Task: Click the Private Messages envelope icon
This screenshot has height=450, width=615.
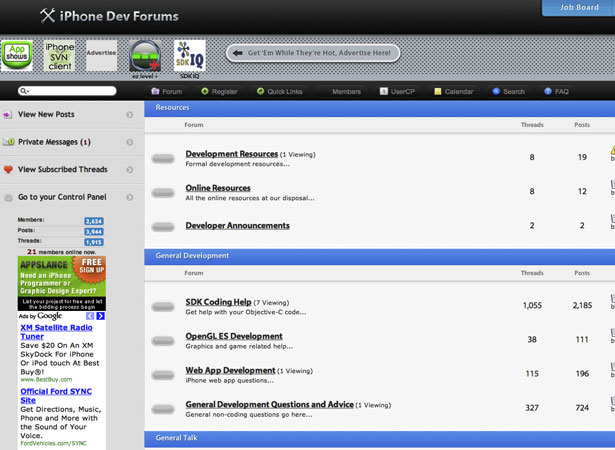Action: 9,142
